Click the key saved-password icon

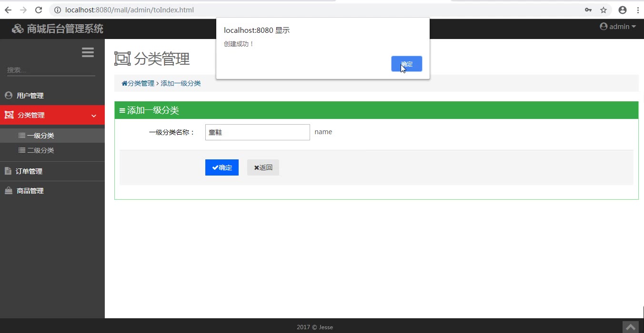click(x=588, y=10)
